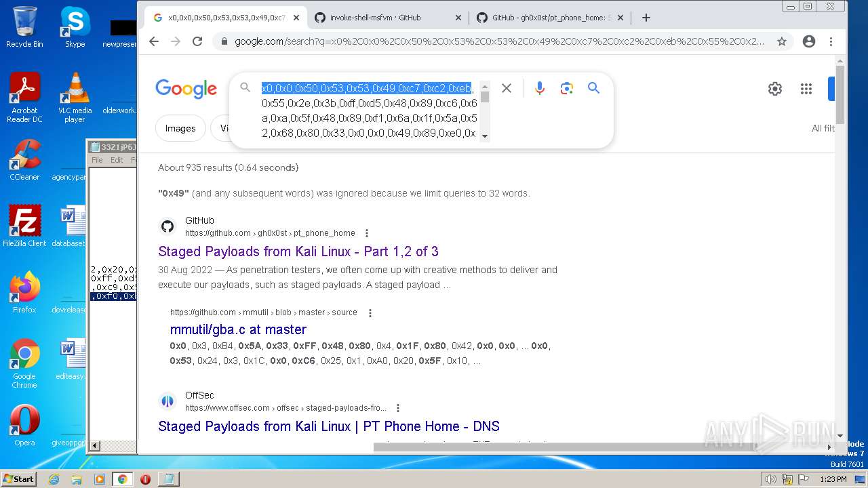
Task: Open Opera desktop shortcut
Action: pos(24,425)
